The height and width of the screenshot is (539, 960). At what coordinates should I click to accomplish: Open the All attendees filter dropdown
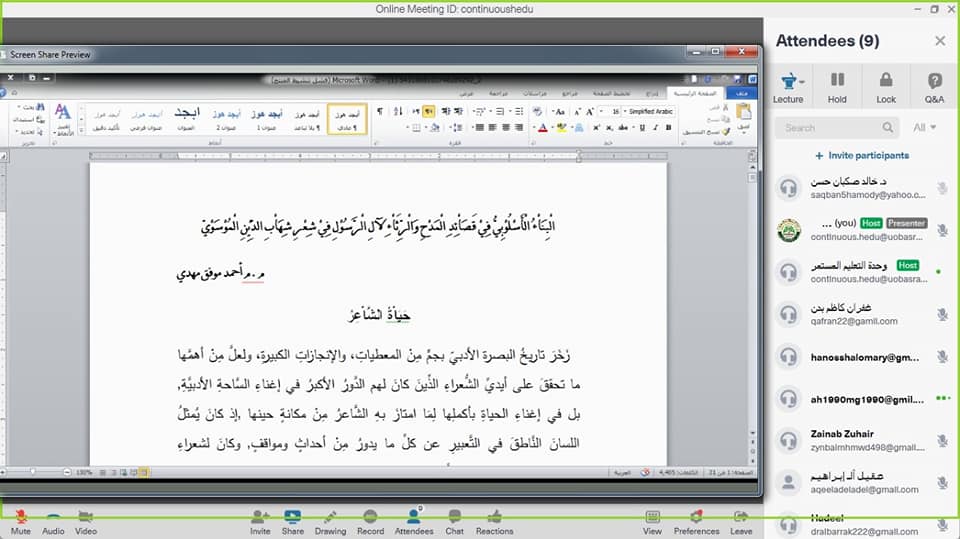(924, 128)
